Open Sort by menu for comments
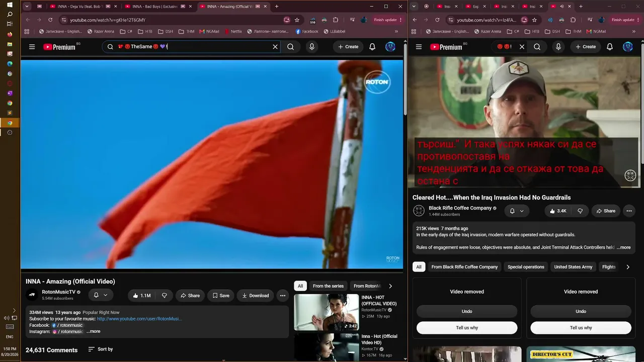The image size is (644, 362). click(x=101, y=349)
